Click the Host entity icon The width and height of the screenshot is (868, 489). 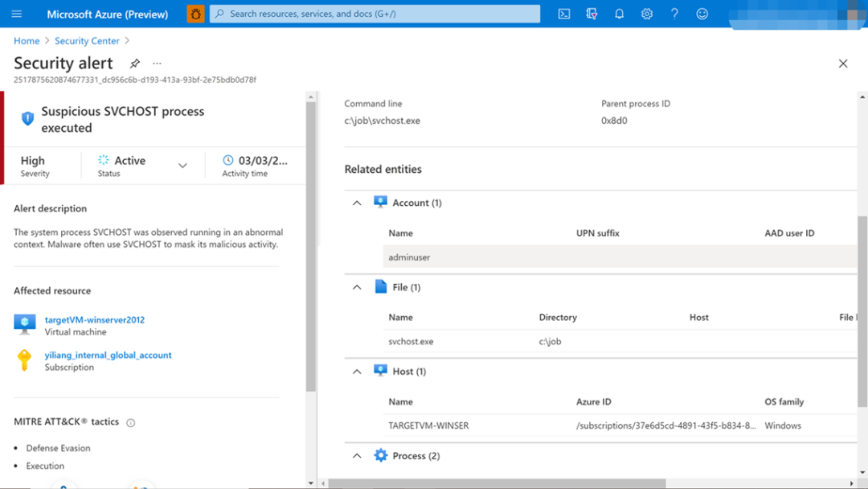coord(380,371)
